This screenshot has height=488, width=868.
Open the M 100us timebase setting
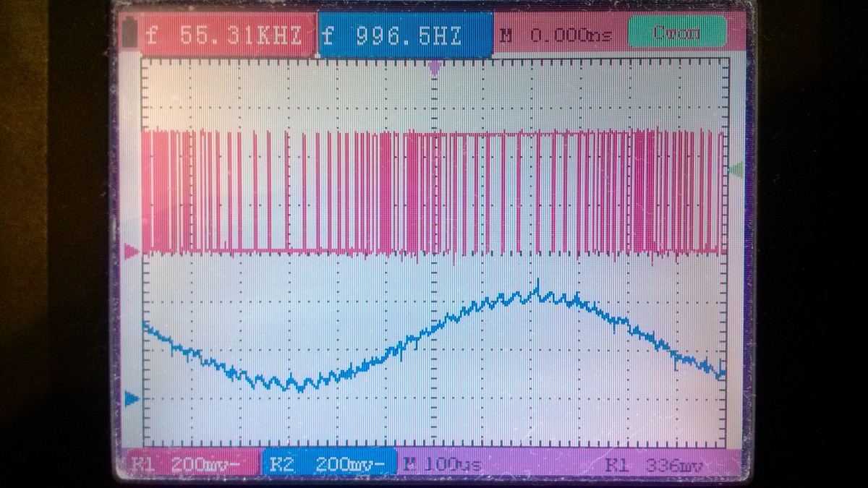(443, 464)
